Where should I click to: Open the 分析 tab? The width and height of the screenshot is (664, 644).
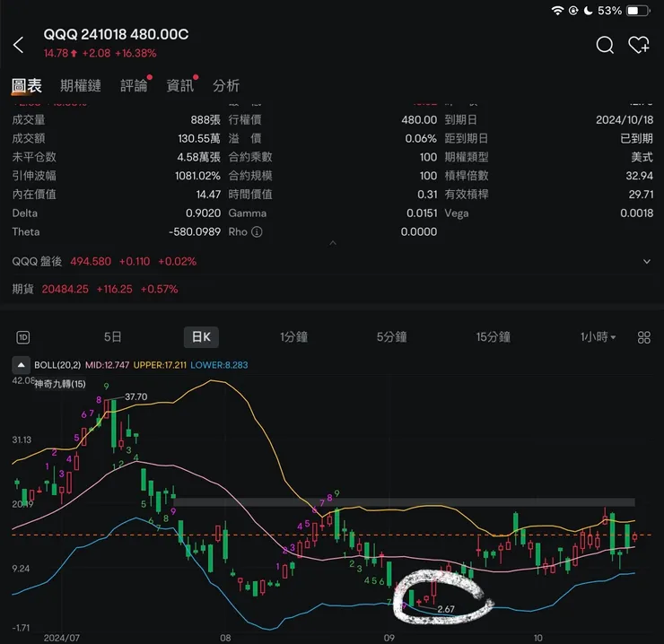226,85
